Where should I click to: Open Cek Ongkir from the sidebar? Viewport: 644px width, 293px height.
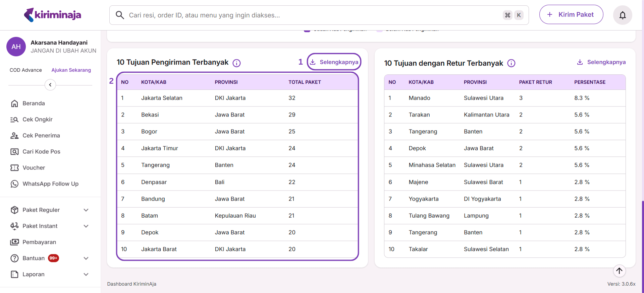[37, 120]
